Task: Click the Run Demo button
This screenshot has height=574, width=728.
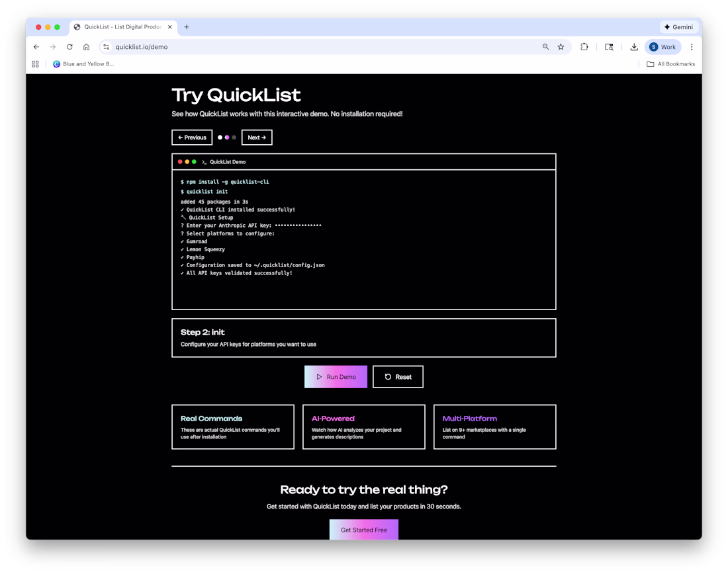Action: (x=336, y=377)
